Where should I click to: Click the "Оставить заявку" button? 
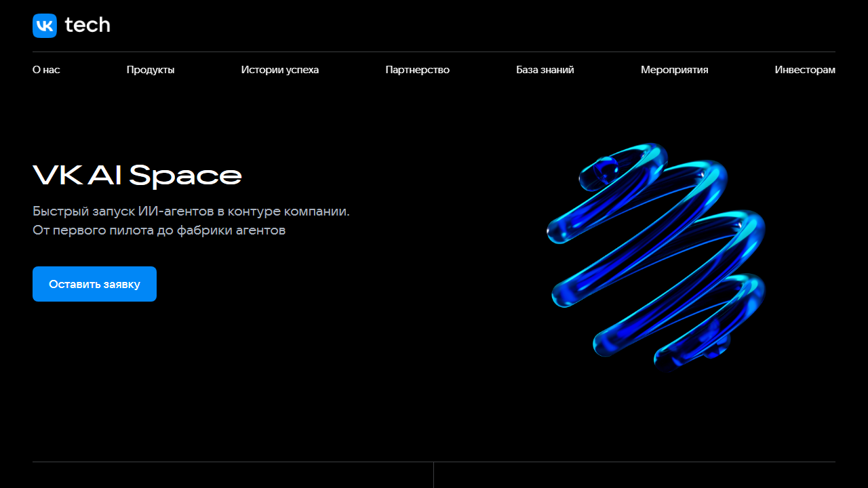click(x=94, y=284)
